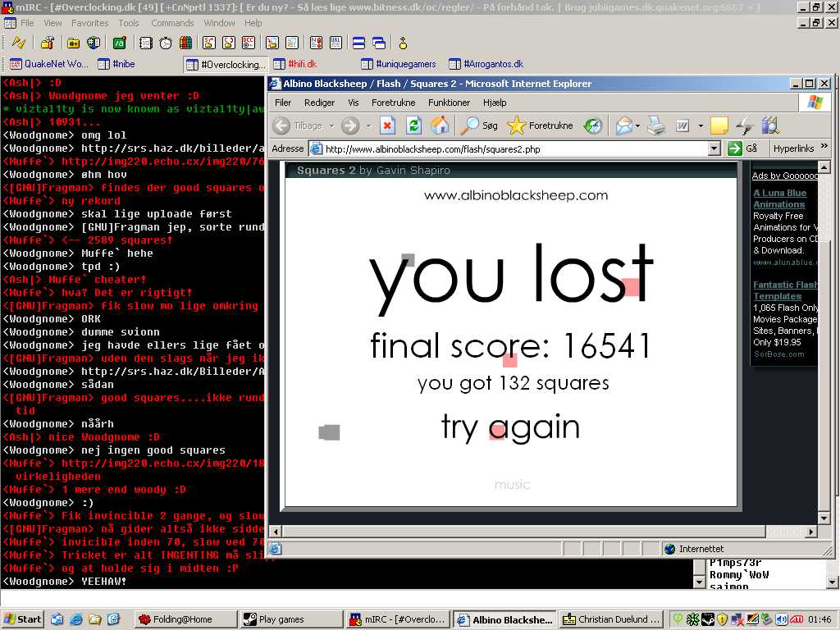Click the mIRC nick list scroll down arrow

(832, 582)
